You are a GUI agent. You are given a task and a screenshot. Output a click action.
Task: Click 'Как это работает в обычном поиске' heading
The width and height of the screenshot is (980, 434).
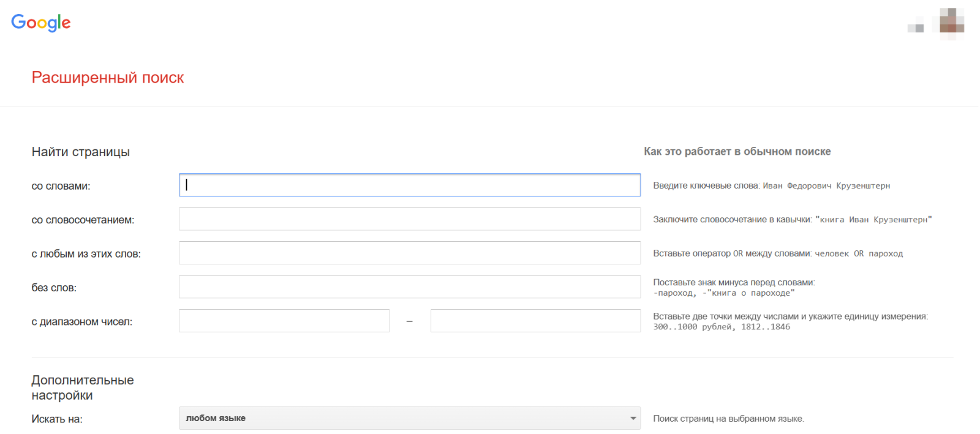(737, 151)
